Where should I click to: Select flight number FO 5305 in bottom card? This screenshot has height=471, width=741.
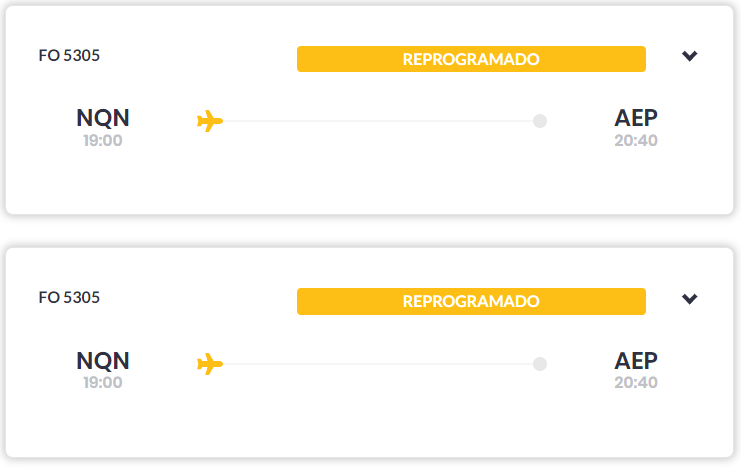tap(69, 298)
